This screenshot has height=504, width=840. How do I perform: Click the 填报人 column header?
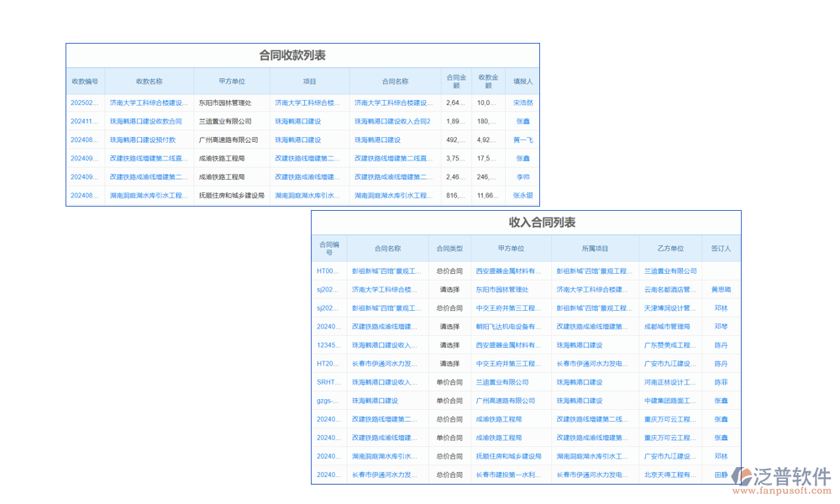tap(522, 81)
